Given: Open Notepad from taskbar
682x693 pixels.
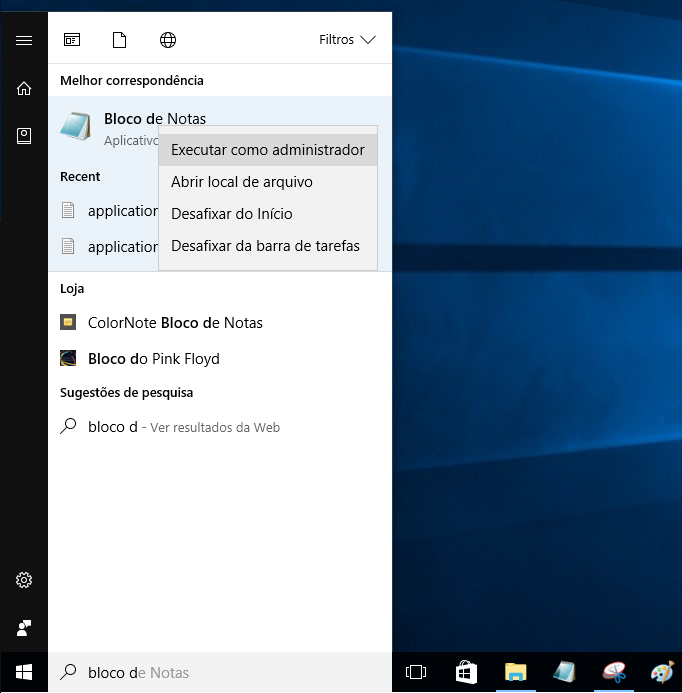Looking at the screenshot, I should 564,672.
